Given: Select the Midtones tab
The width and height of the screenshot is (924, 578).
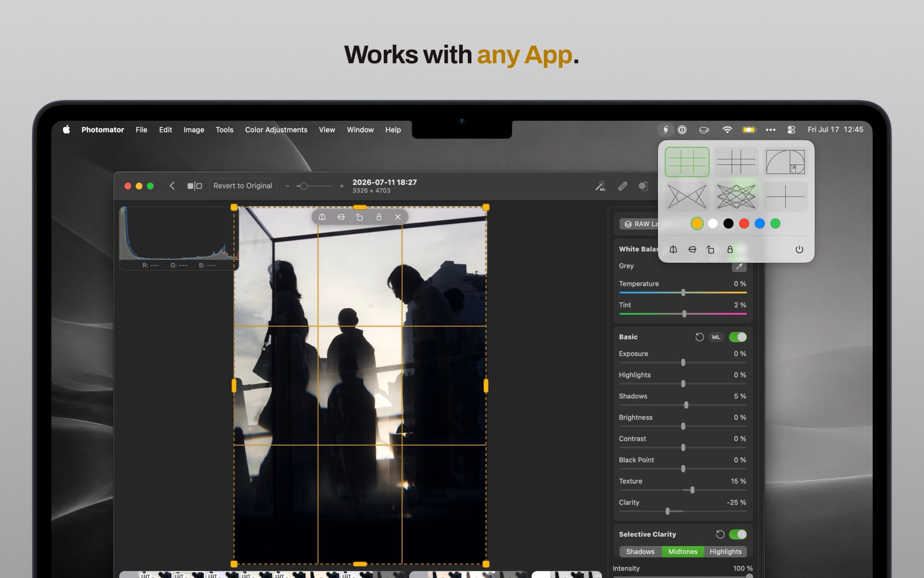Looking at the screenshot, I should (x=683, y=551).
